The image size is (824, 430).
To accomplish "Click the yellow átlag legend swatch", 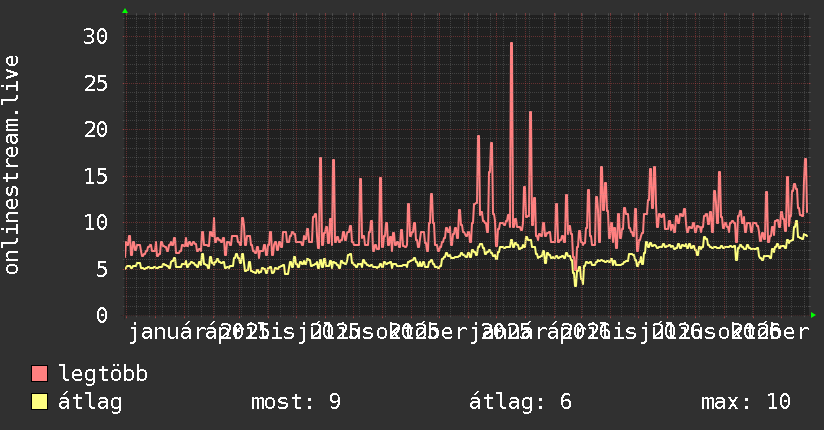I will (x=39, y=401).
